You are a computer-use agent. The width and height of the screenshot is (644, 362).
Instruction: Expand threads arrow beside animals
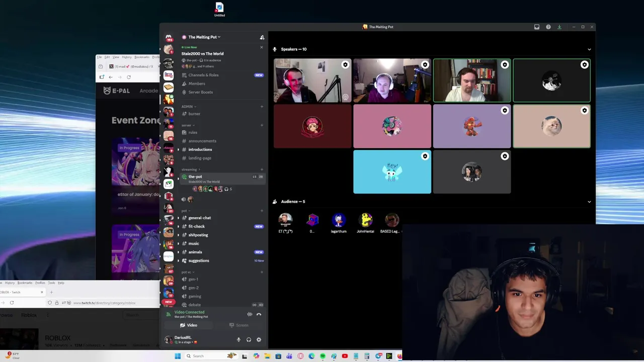[178, 252]
